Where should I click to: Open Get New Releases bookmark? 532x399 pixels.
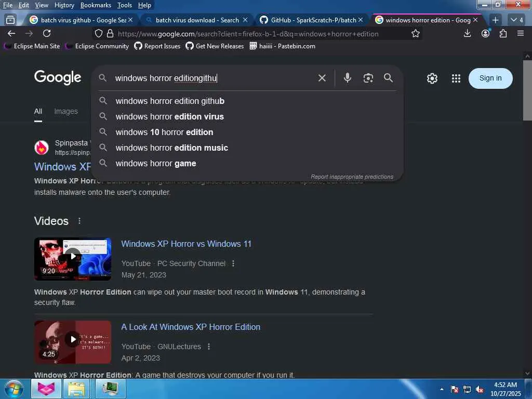click(215, 46)
